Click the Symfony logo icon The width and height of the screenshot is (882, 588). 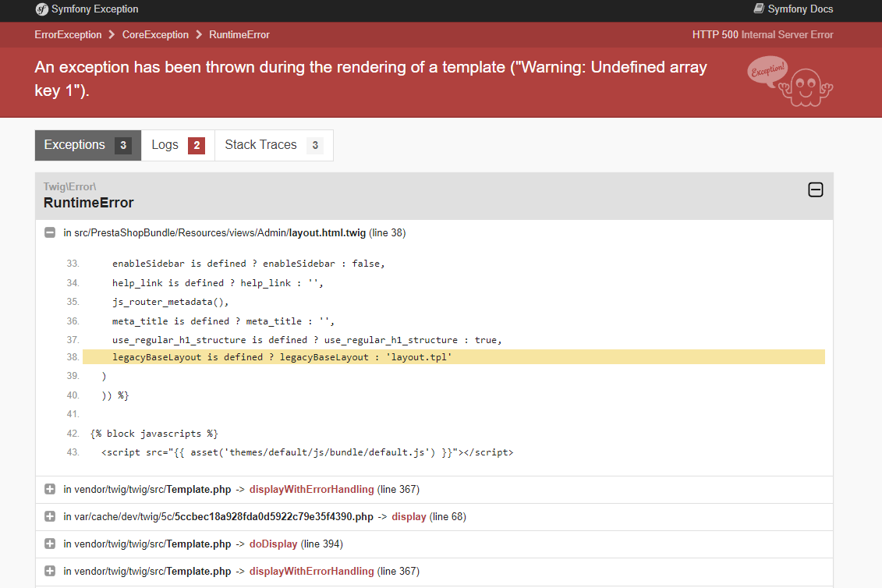tap(41, 9)
